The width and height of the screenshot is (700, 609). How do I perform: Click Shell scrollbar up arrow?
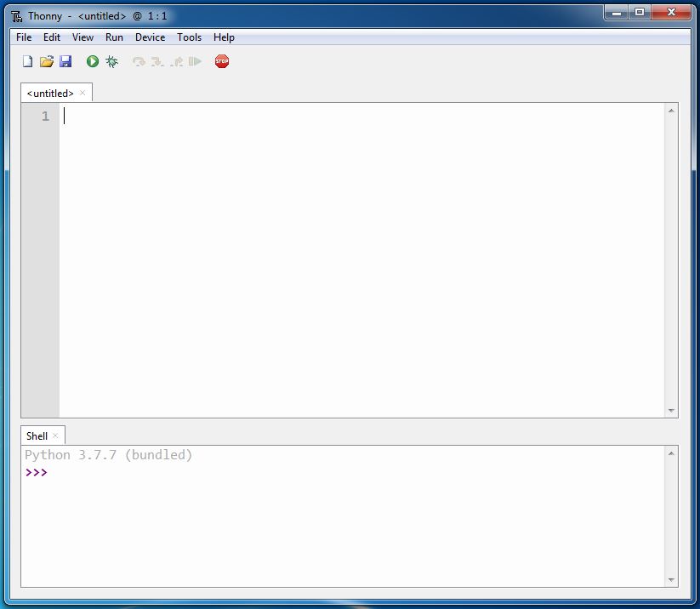click(x=671, y=453)
